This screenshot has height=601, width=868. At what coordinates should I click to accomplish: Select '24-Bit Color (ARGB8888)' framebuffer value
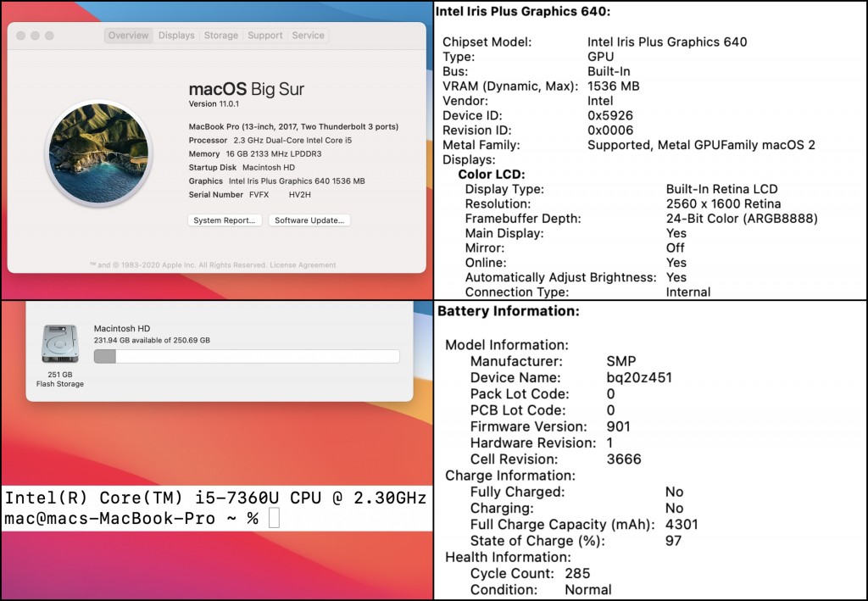pos(742,219)
